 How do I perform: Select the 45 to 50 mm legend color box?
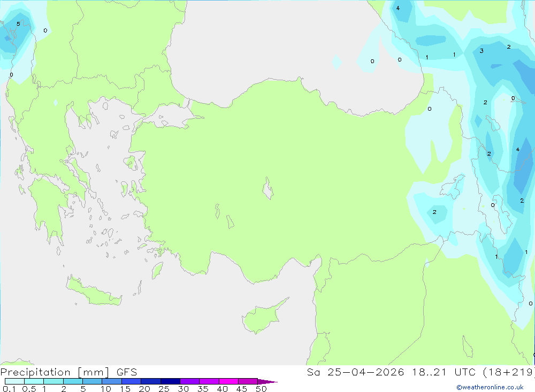click(x=248, y=381)
